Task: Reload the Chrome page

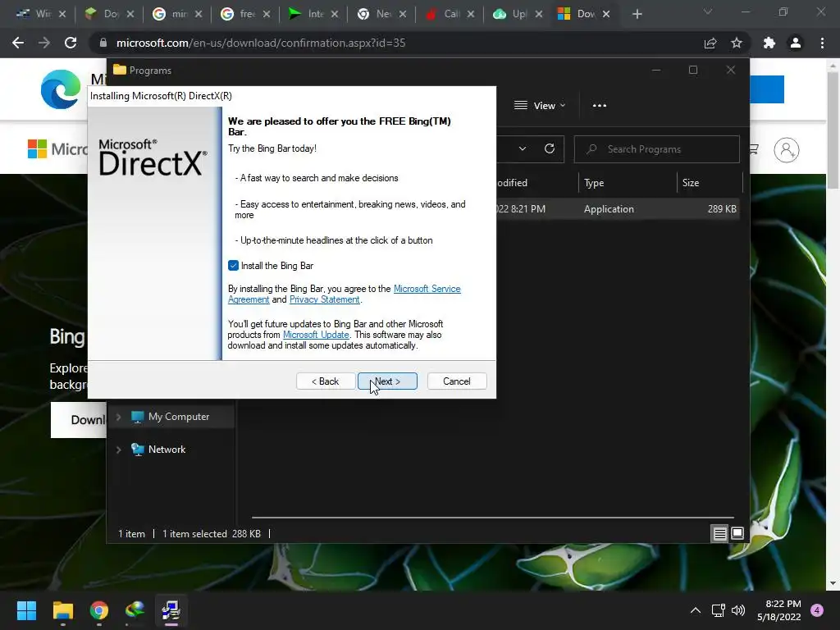Action: 71,43
